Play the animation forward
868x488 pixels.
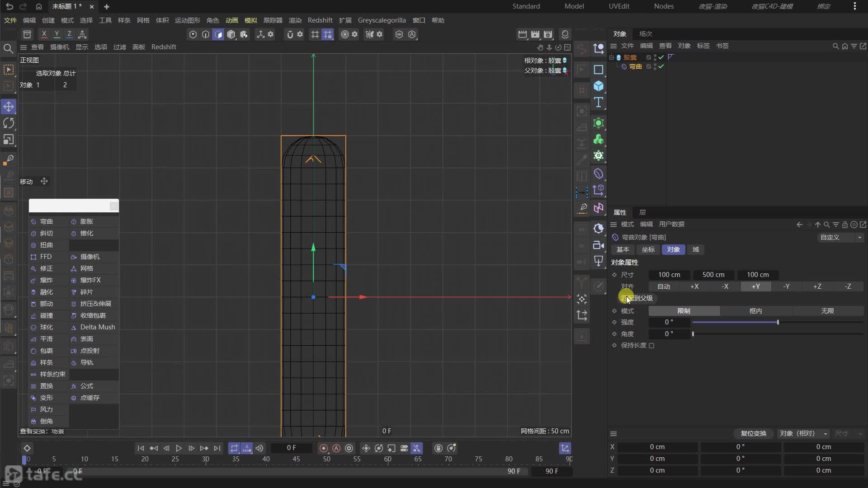(179, 448)
